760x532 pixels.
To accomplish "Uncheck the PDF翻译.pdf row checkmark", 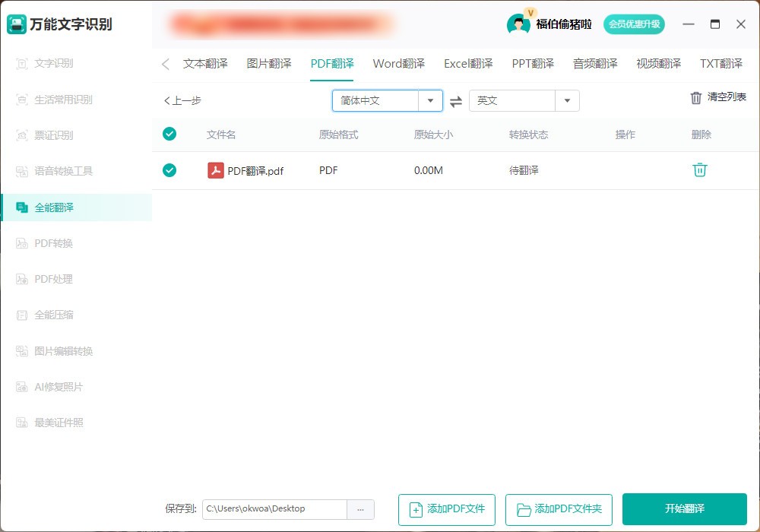I will click(x=169, y=170).
